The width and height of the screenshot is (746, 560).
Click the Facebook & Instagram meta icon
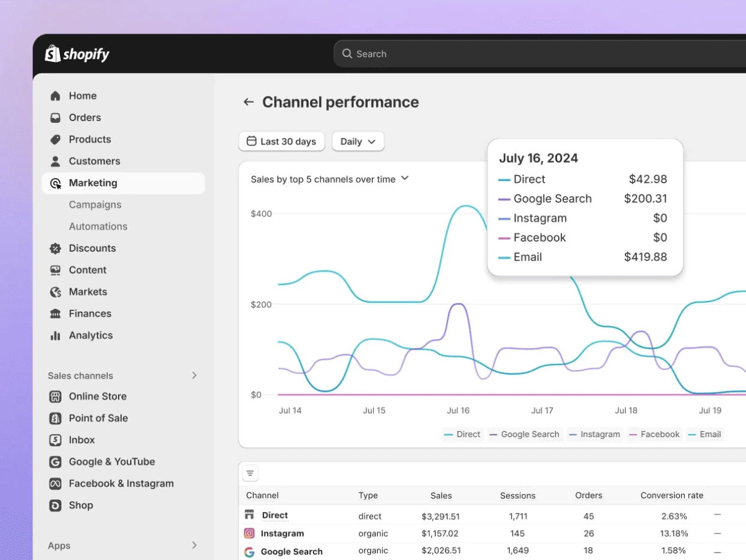(x=55, y=483)
